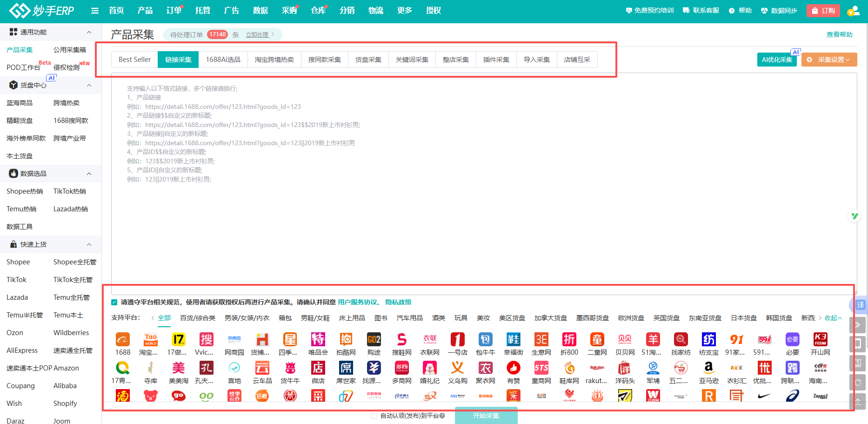This screenshot has width=868, height=424.
Task: Click the AI优化采集 button
Action: [777, 60]
